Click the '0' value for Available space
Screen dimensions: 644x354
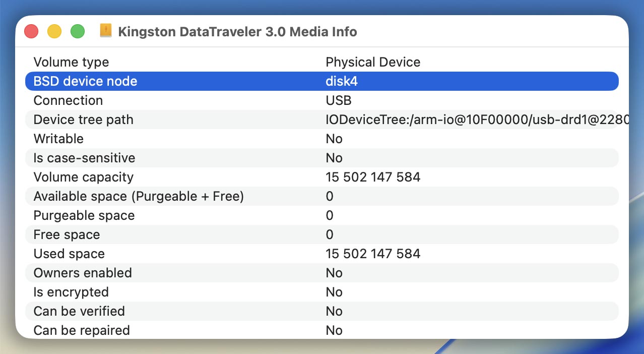[330, 196]
